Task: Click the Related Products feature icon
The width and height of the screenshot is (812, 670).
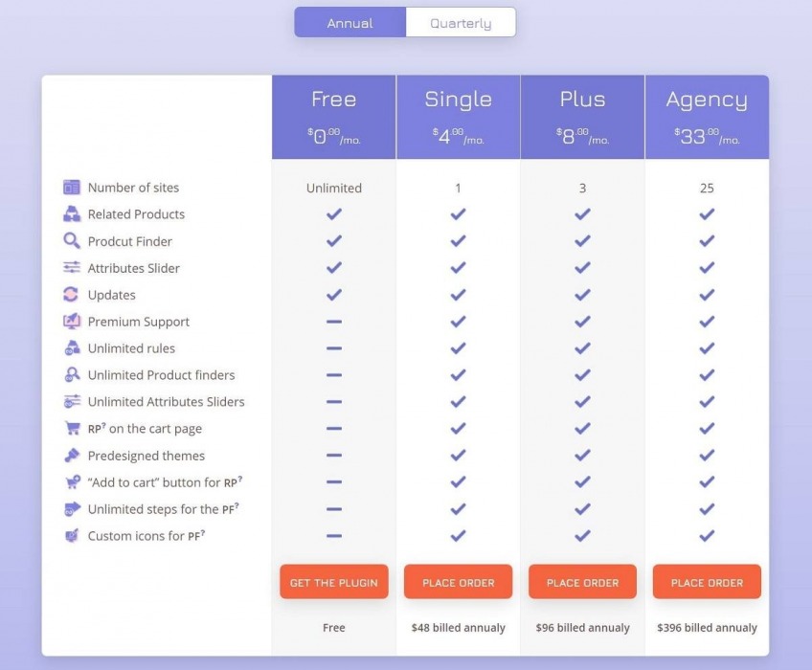Action: pyautogui.click(x=72, y=214)
